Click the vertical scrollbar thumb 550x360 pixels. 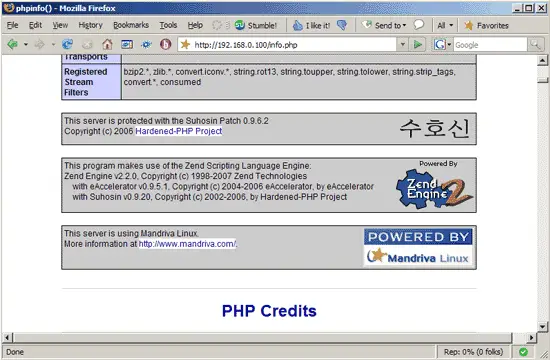[542, 80]
